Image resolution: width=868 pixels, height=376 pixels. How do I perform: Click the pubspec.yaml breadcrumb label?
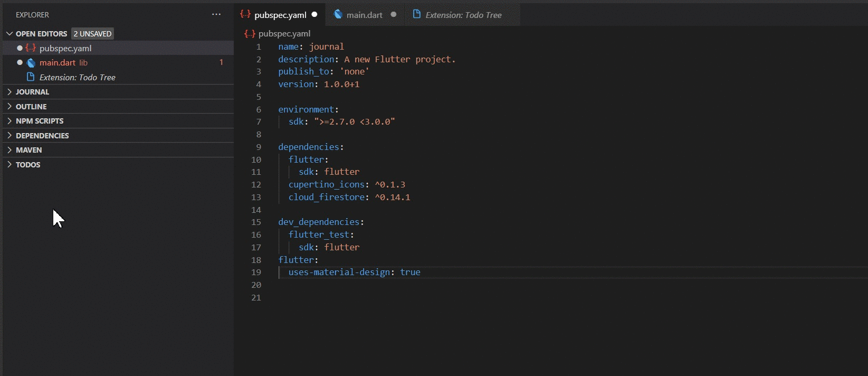click(x=284, y=34)
